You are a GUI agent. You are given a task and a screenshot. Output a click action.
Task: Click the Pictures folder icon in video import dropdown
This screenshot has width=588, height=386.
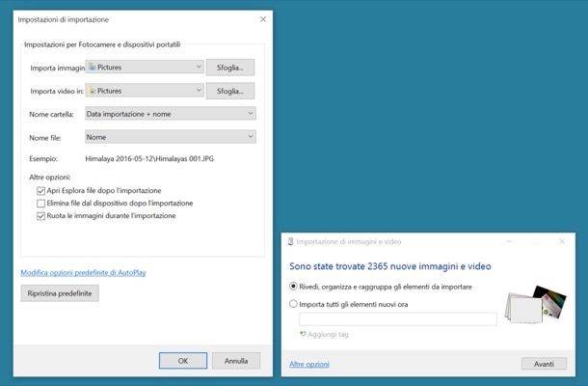pyautogui.click(x=92, y=91)
